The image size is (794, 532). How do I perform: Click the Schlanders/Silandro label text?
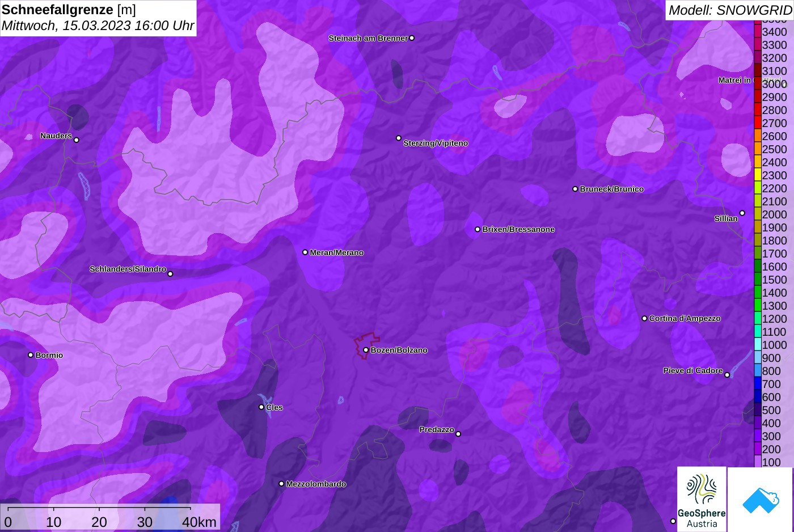point(128,269)
